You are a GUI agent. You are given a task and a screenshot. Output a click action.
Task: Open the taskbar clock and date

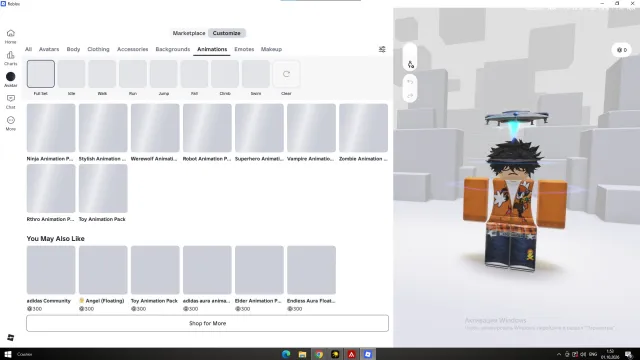(x=610, y=354)
